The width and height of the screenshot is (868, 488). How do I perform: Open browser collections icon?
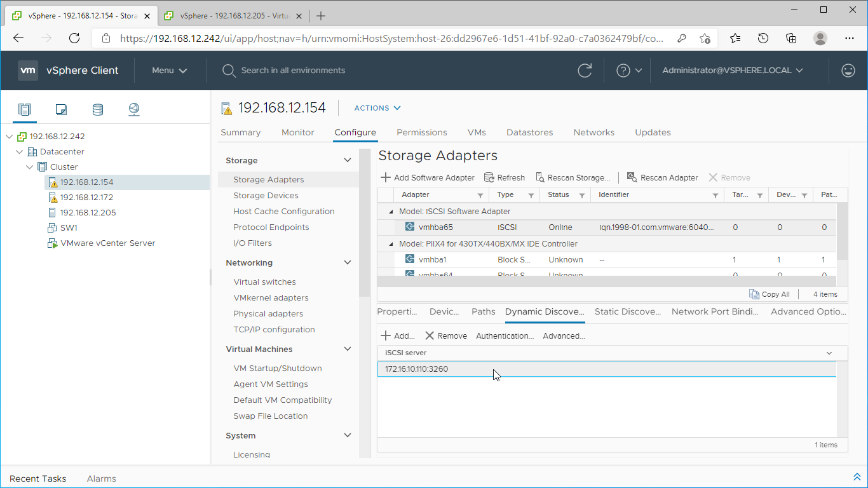(791, 38)
